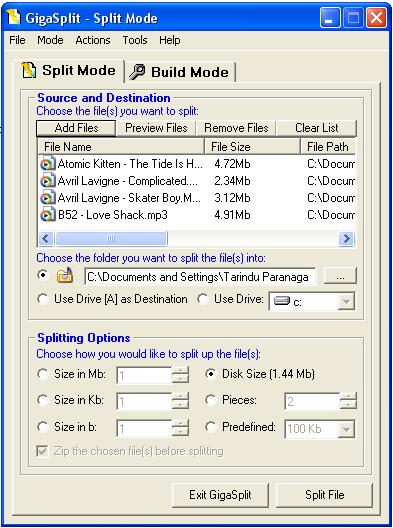Click the Split Mode tab page icon

(29, 70)
